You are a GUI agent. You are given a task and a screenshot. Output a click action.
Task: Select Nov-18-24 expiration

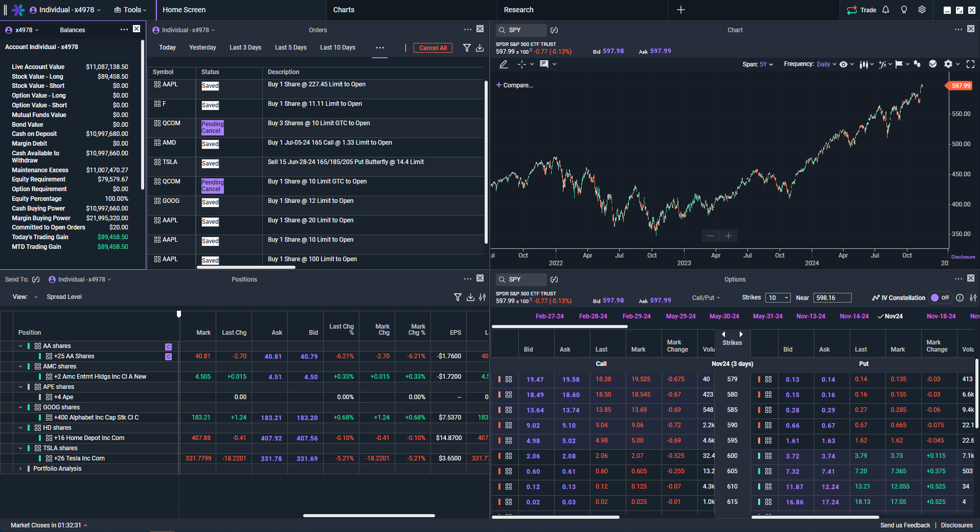(x=941, y=316)
